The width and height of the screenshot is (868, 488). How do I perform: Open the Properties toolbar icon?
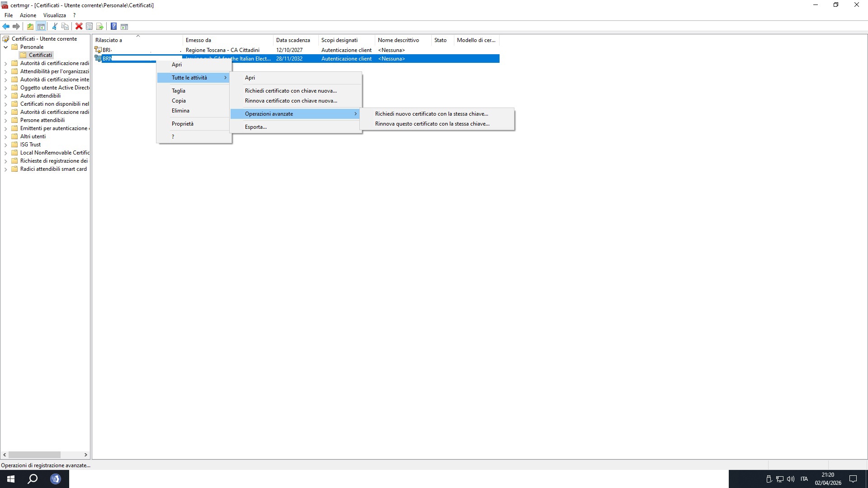point(89,27)
